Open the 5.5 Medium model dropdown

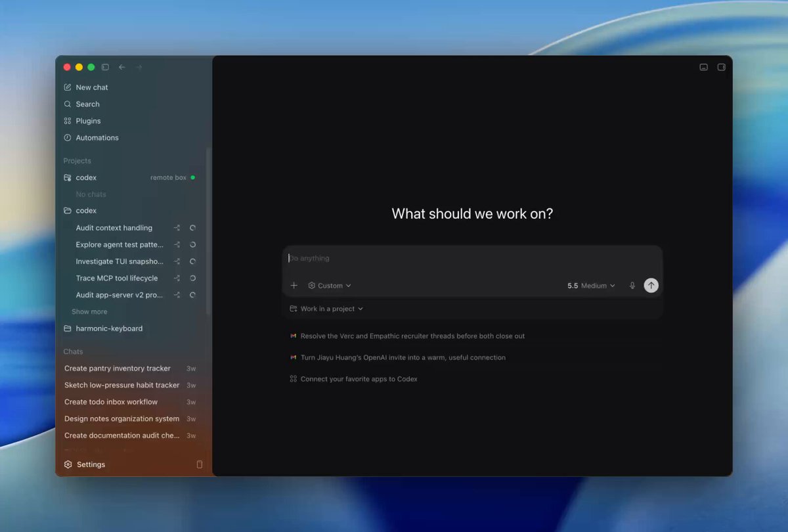coord(591,286)
